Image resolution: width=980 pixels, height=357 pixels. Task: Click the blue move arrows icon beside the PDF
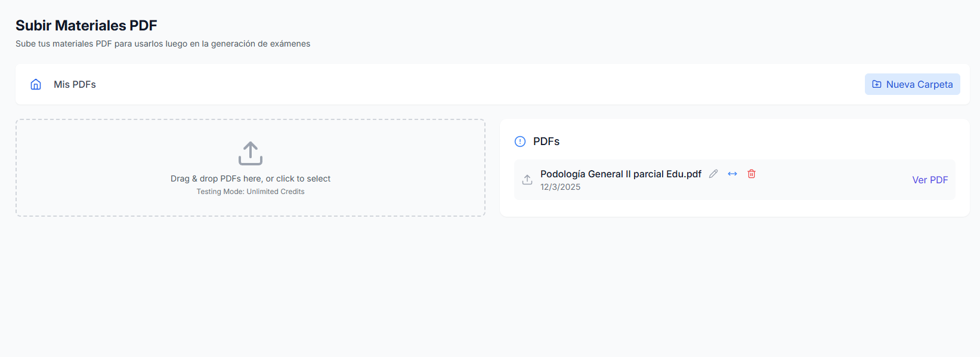(x=732, y=173)
